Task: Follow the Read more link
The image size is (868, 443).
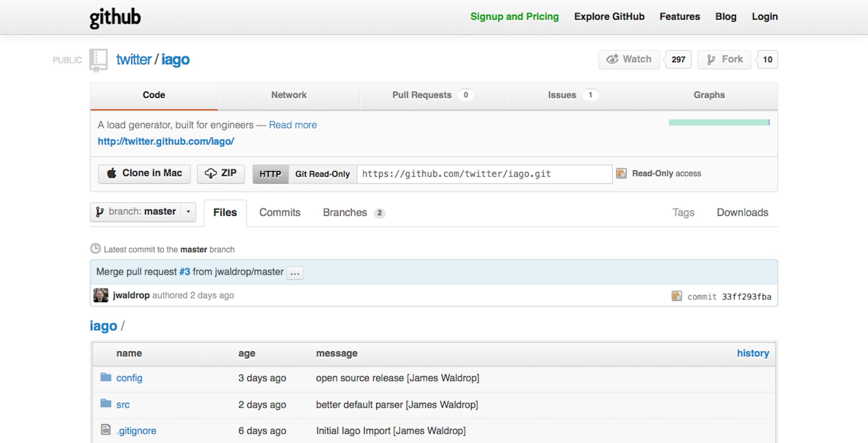Action: coord(293,125)
